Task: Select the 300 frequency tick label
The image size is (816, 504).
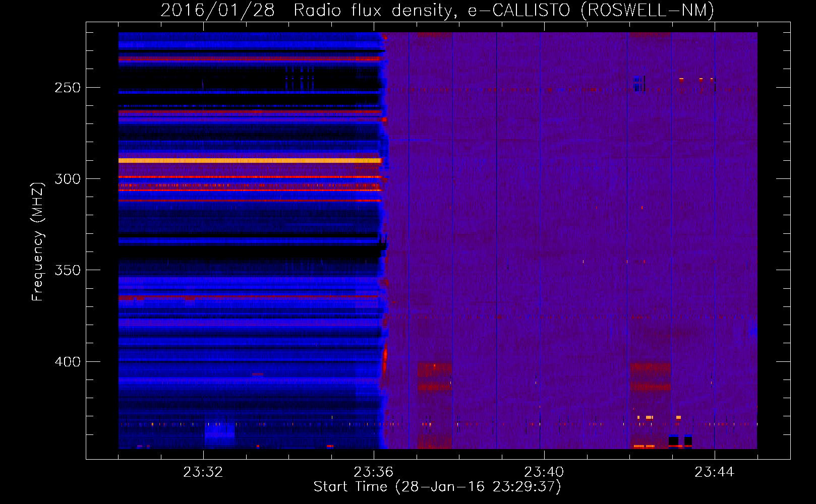Action: [x=68, y=179]
